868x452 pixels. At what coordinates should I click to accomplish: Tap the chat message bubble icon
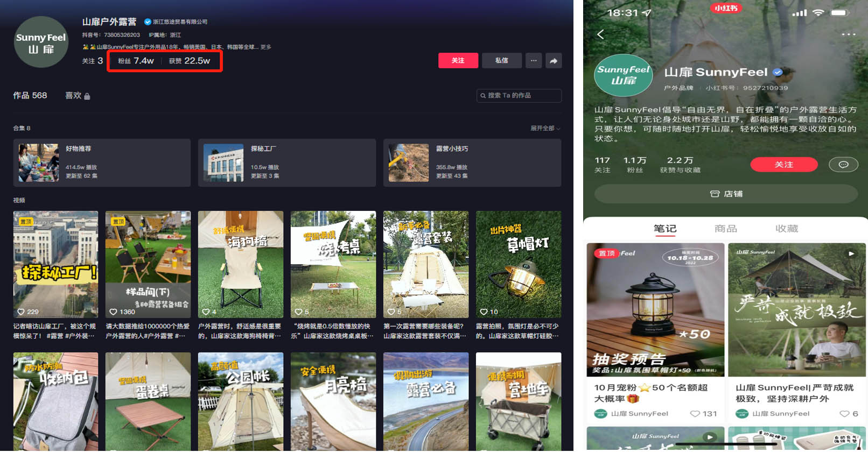click(x=843, y=165)
